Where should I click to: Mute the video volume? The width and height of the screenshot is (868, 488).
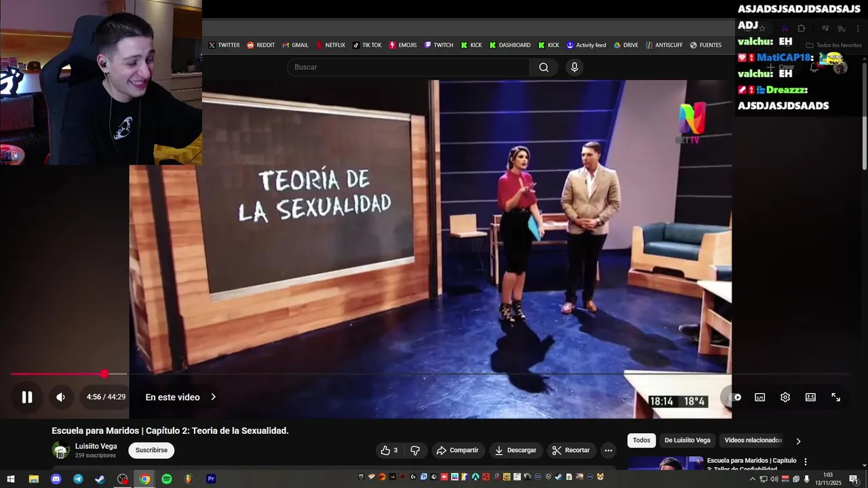tap(60, 397)
